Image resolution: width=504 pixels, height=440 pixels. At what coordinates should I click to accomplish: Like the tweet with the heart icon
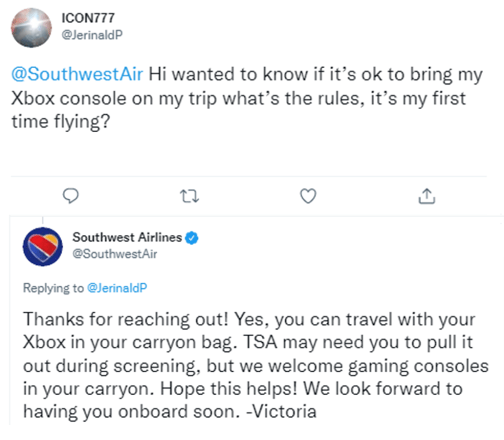coord(308,196)
